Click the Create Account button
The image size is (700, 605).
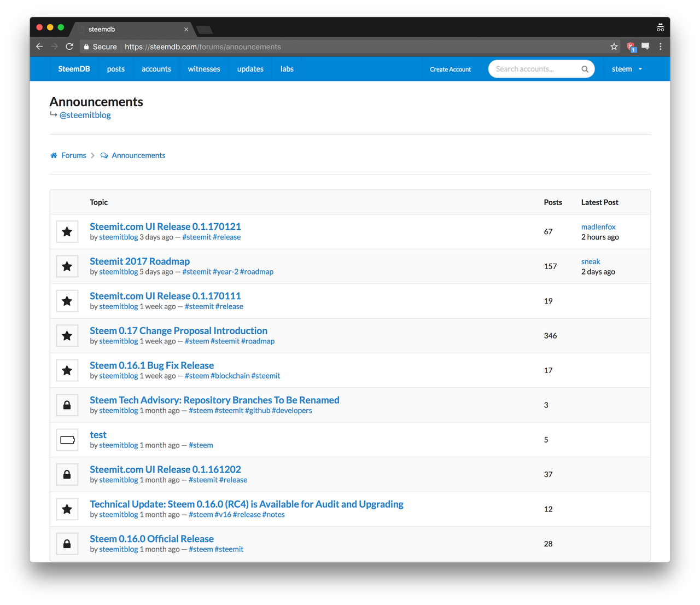[x=450, y=69]
